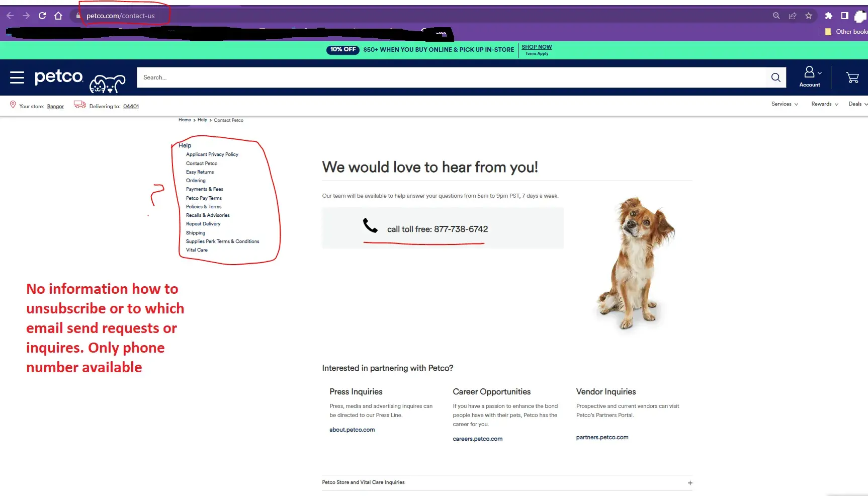The width and height of the screenshot is (868, 496).
Task: Change your store from Bangor
Action: (x=55, y=107)
